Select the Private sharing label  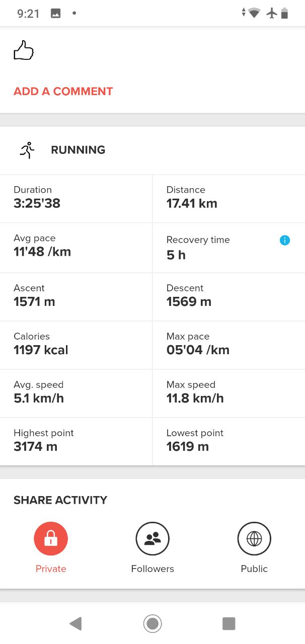click(x=51, y=569)
